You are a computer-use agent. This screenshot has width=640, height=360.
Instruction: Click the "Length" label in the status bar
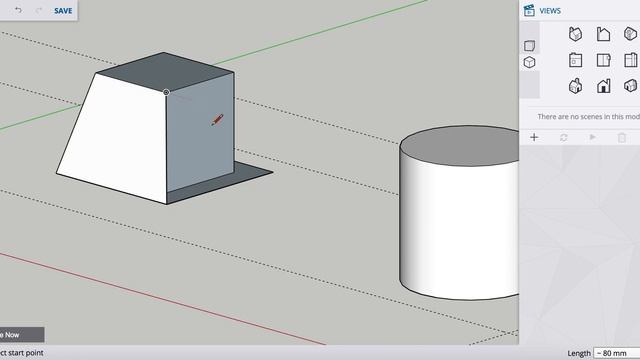(x=579, y=353)
